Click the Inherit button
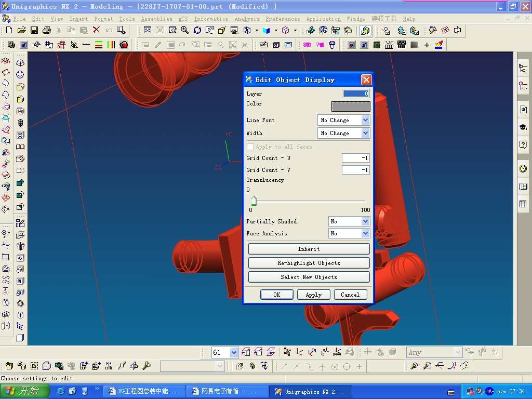Image resolution: width=532 pixels, height=399 pixels. click(309, 249)
